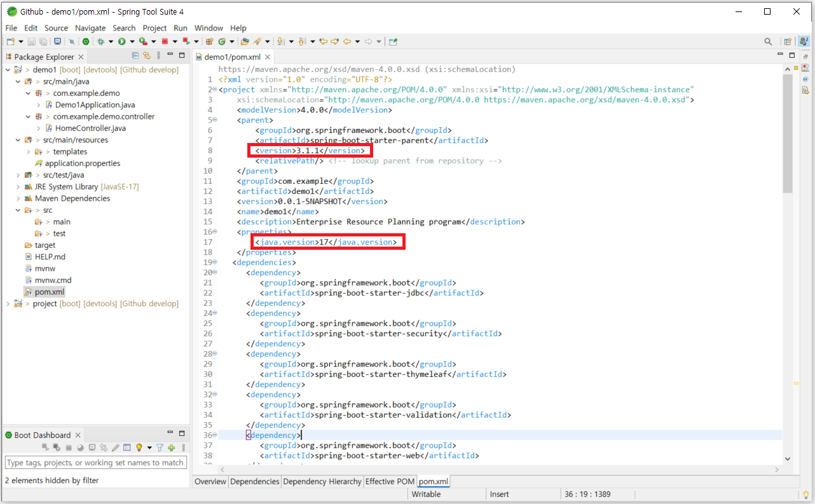The image size is (815, 504).
Task: Close the demo1/pom.xml editor tab
Action: coord(268,57)
